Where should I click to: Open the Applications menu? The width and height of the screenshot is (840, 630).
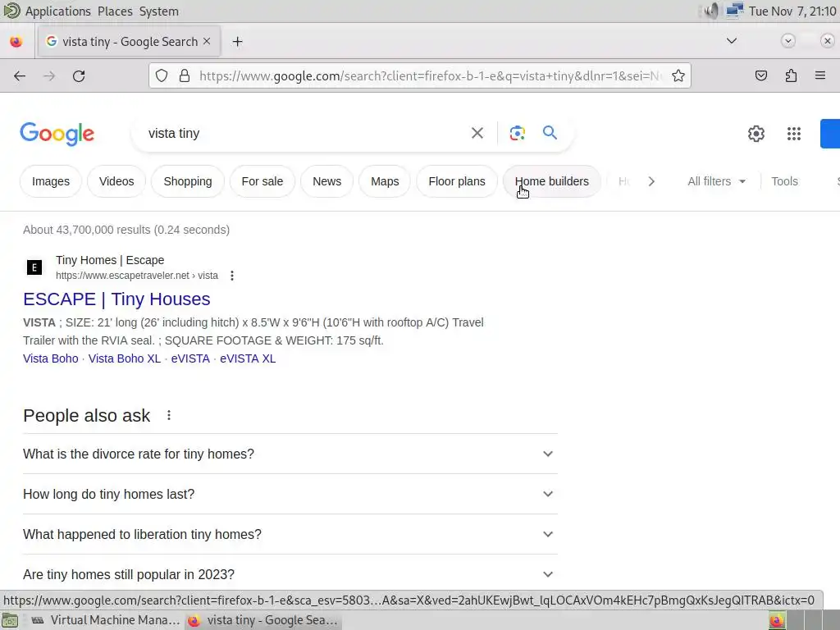pos(58,11)
